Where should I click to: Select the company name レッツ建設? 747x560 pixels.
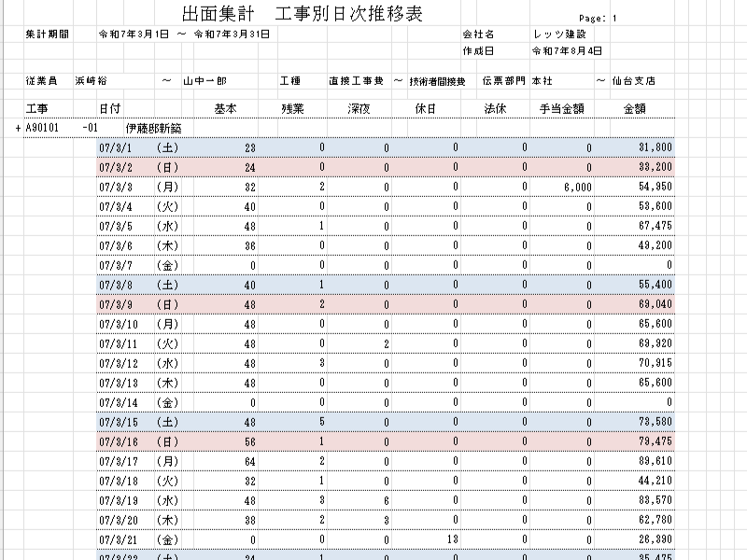[559, 35]
